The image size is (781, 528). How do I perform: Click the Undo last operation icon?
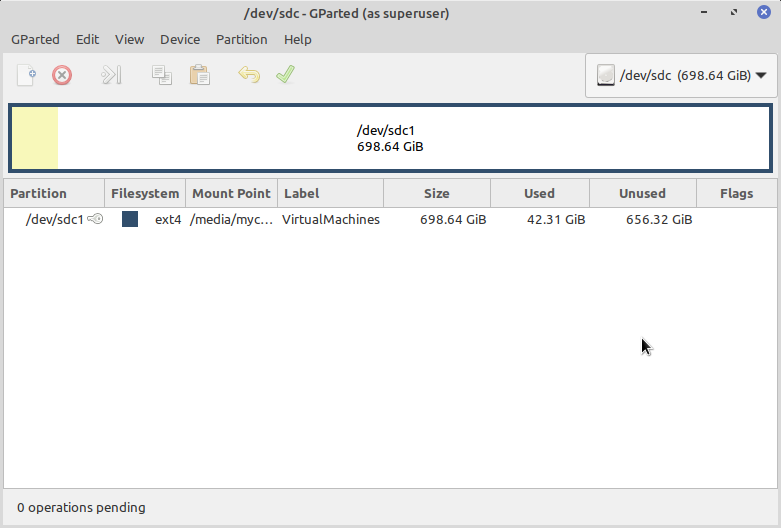(x=248, y=75)
